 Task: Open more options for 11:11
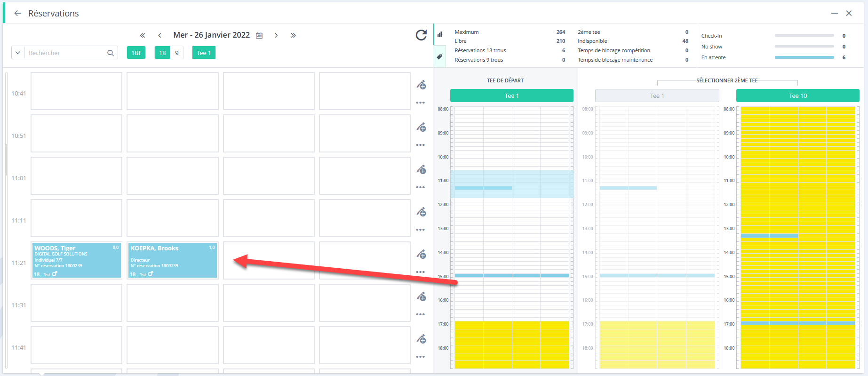coord(421,230)
